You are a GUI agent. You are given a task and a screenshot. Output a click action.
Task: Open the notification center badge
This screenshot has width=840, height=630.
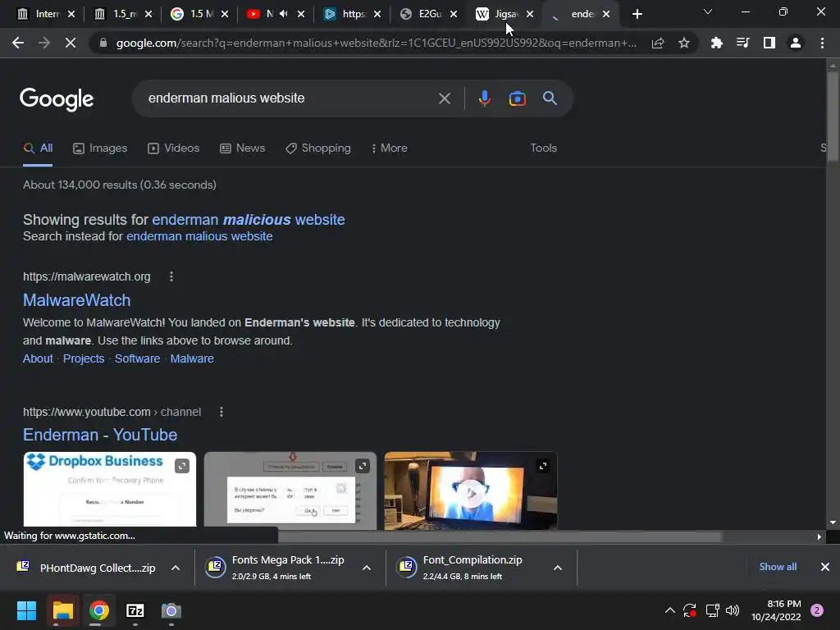coord(817,610)
